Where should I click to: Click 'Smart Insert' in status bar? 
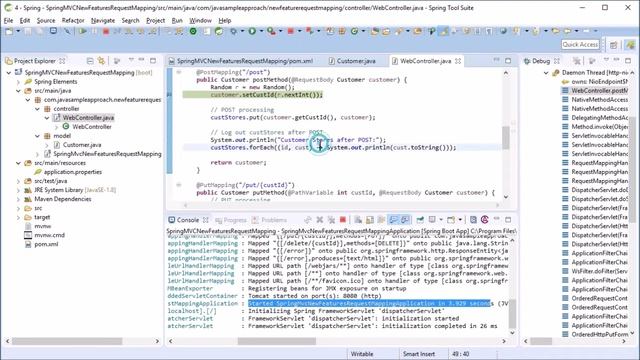(419, 354)
